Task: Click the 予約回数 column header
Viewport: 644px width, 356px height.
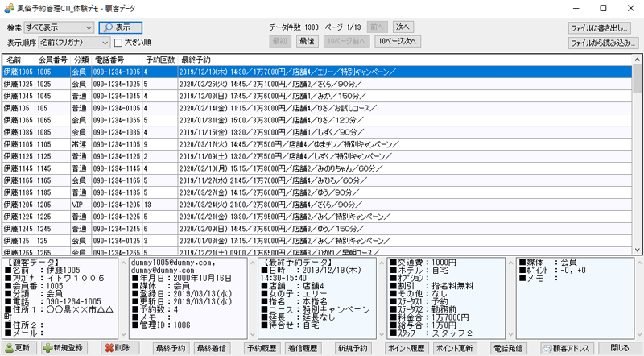Action: pos(160,60)
